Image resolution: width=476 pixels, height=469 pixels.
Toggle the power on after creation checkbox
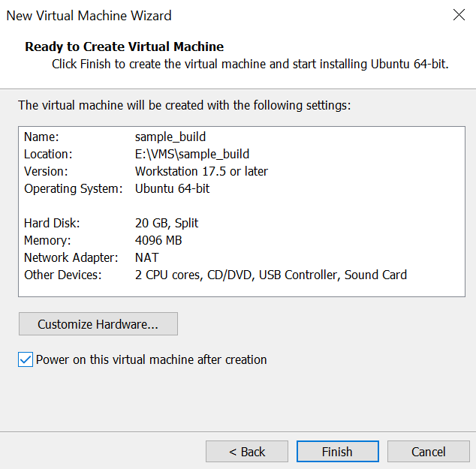tap(26, 360)
